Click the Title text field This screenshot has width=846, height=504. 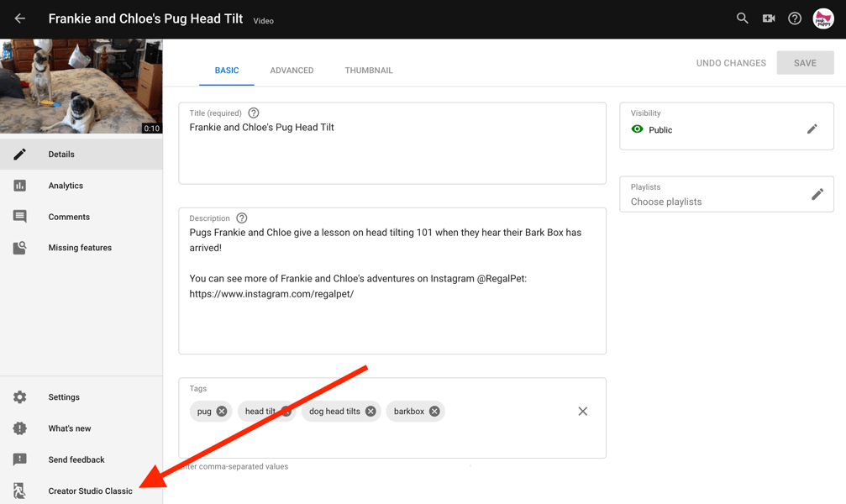tap(392, 144)
